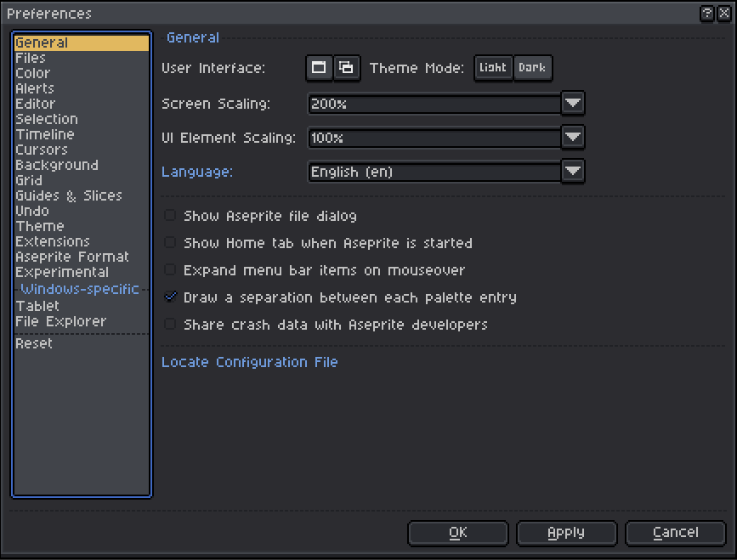The width and height of the screenshot is (737, 560).
Task: Click the help question mark icon
Action: [x=707, y=13]
